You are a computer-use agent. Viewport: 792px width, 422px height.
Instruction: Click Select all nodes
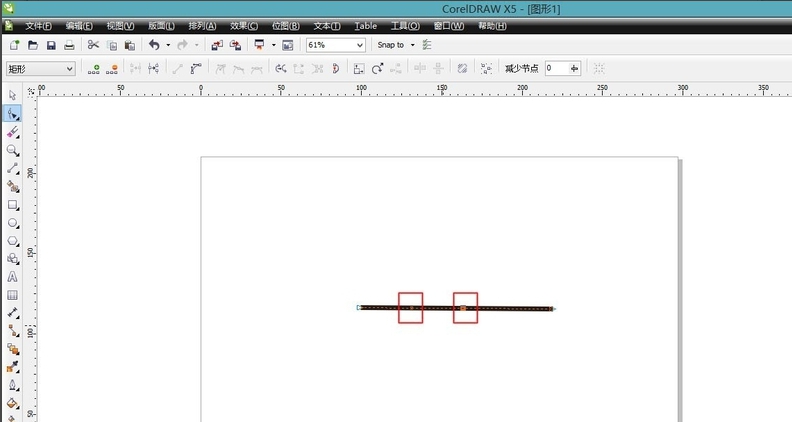pos(486,69)
